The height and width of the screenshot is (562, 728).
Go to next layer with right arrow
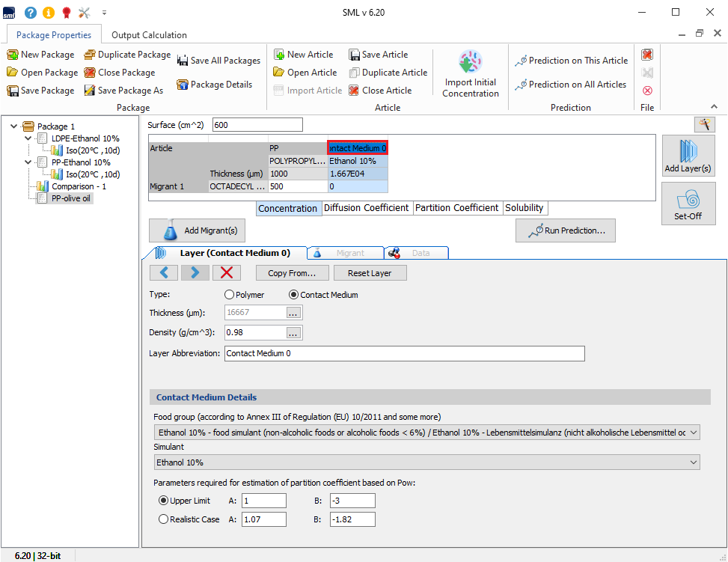point(195,272)
